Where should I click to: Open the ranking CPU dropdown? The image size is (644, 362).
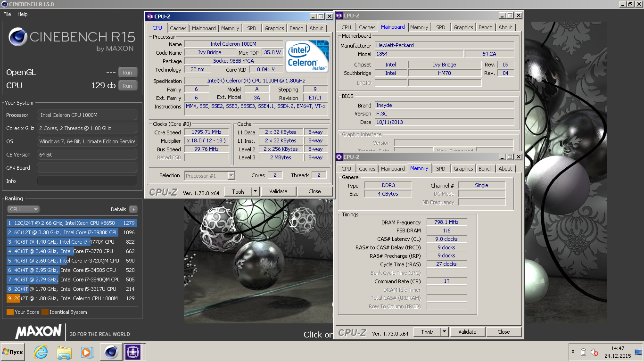pyautogui.click(x=23, y=209)
